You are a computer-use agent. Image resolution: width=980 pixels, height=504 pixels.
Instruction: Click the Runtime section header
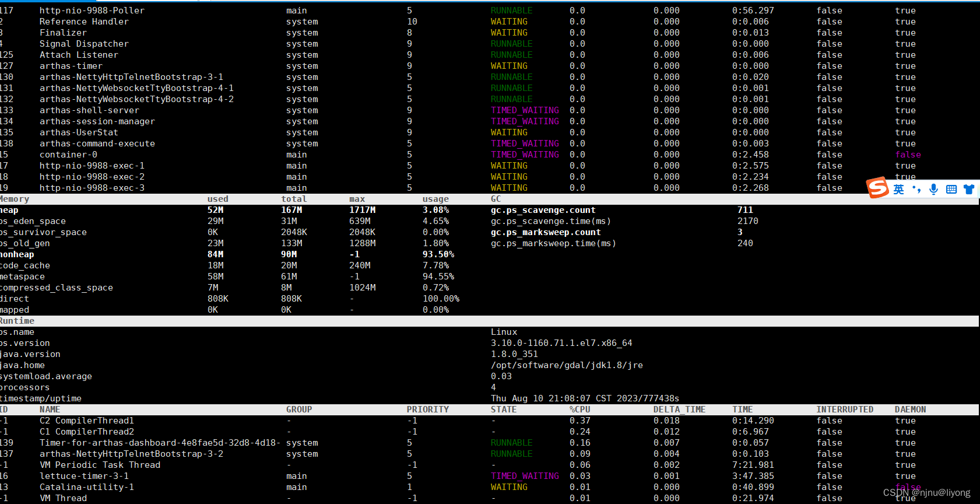(17, 321)
